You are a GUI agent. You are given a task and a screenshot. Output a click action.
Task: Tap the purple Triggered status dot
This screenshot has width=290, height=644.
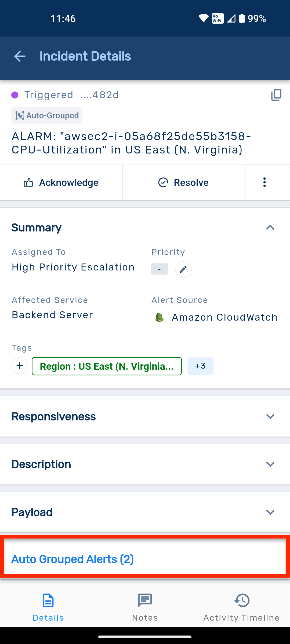[15, 95]
